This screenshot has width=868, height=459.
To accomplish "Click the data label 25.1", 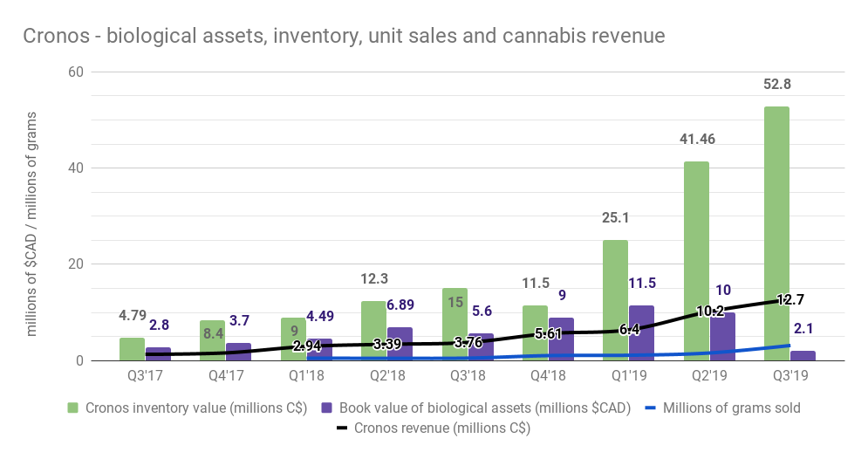I will pos(616,217).
